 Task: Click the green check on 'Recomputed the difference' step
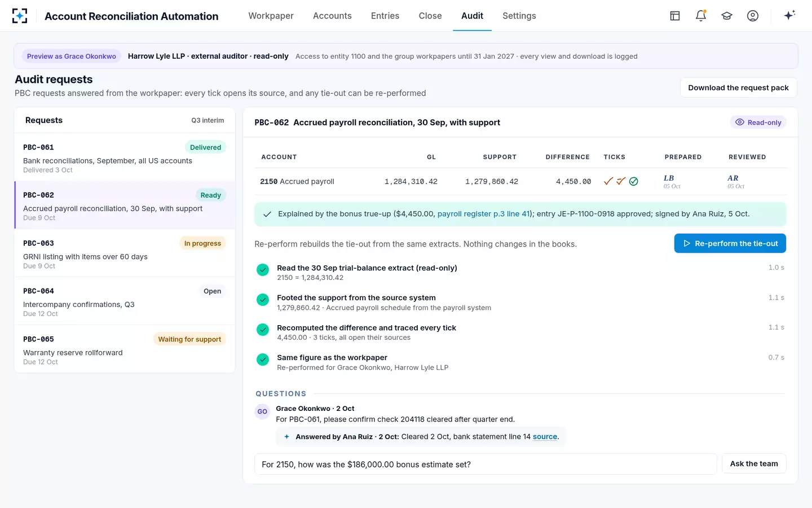tap(263, 330)
